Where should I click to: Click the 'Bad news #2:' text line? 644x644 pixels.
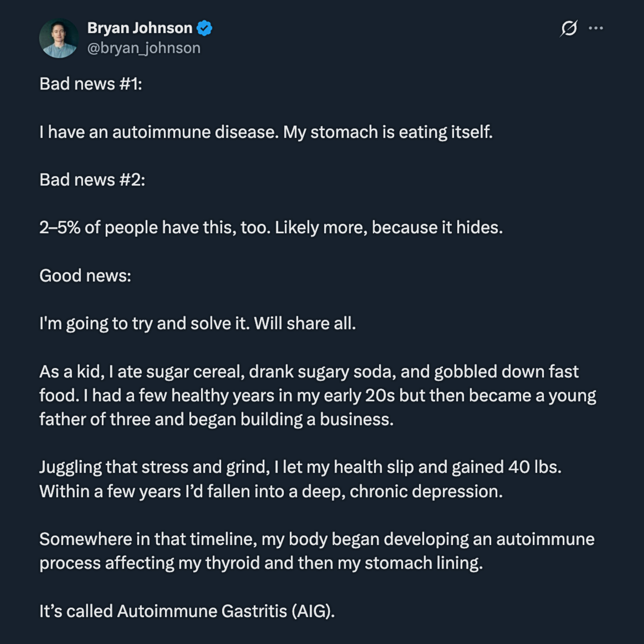tap(92, 180)
